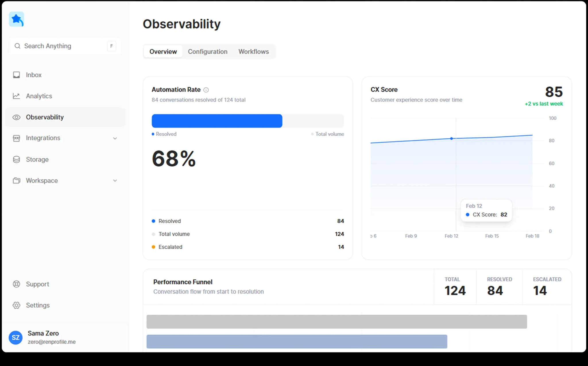Click the Inbox tray icon
This screenshot has width=588, height=366.
click(16, 75)
